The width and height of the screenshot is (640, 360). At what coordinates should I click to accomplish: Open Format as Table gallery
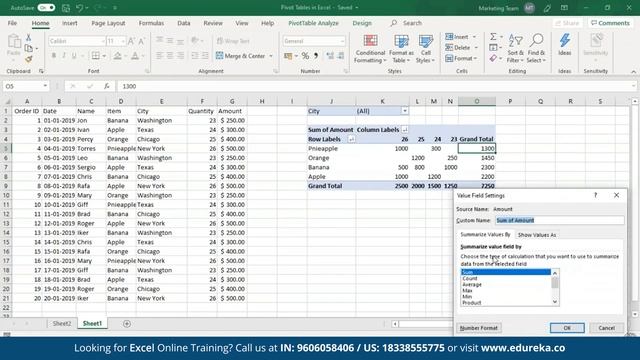coord(401,49)
